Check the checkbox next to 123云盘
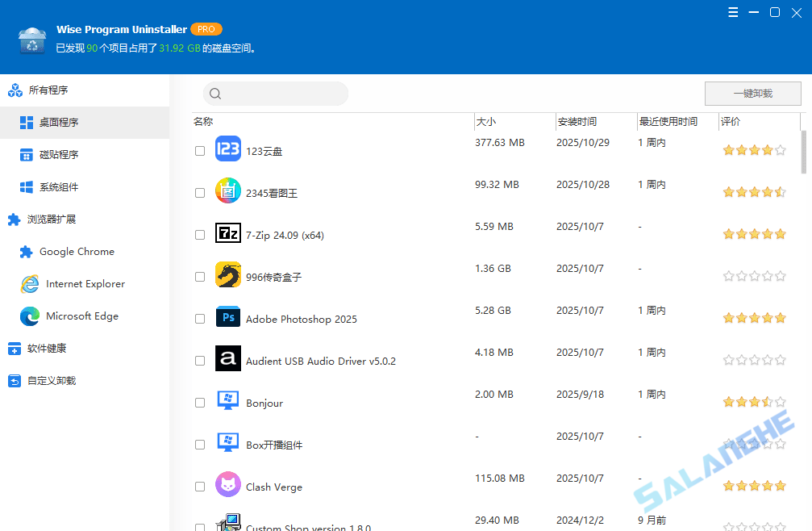Image resolution: width=812 pixels, height=531 pixels. tap(199, 150)
